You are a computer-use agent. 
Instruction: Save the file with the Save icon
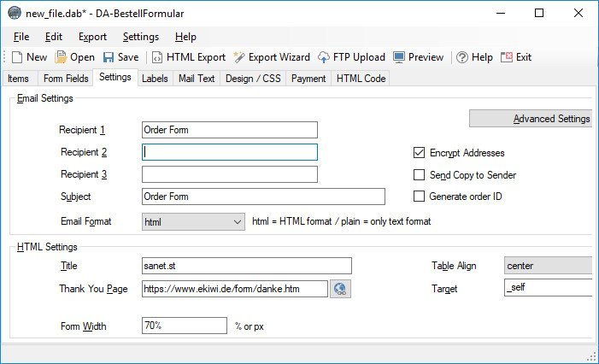click(x=109, y=57)
